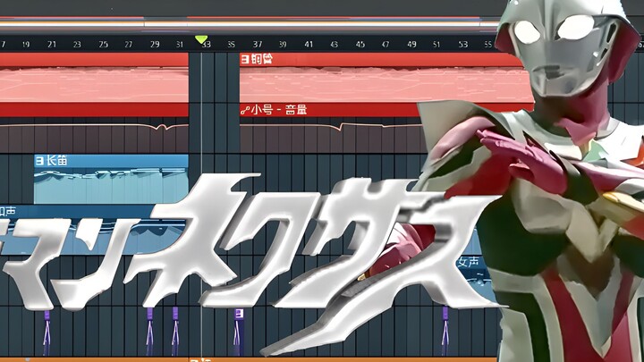Viewport: 644px width, 362px height.
Task: Jump to bar 49 on the ruler
Action: tap(411, 45)
